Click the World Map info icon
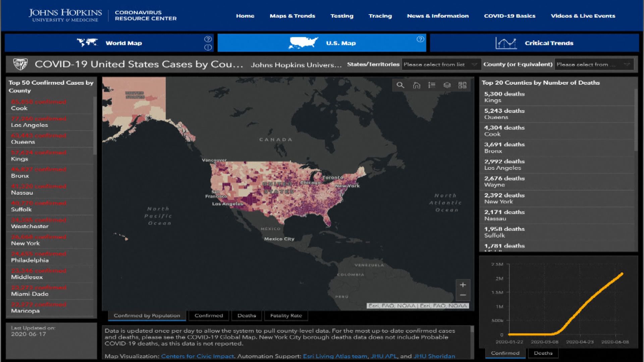The height and width of the screenshot is (362, 644). click(208, 48)
